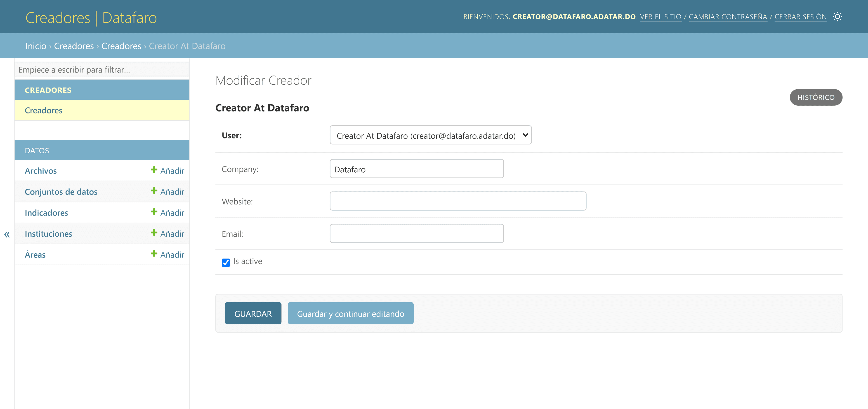This screenshot has width=868, height=409.
Task: Open the Creadores sidebar model link
Action: click(43, 110)
